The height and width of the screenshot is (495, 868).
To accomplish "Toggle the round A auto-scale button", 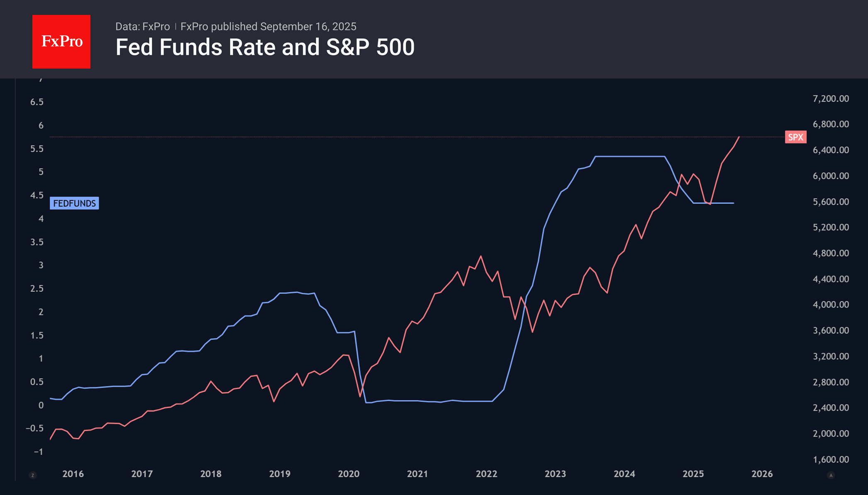I will [x=831, y=475].
